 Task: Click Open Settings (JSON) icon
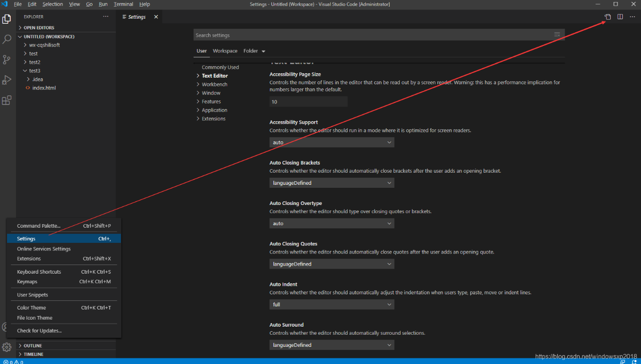tap(608, 17)
